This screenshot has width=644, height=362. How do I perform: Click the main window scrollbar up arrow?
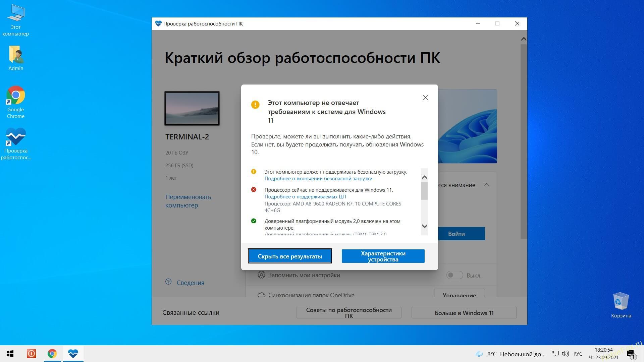[x=524, y=39]
